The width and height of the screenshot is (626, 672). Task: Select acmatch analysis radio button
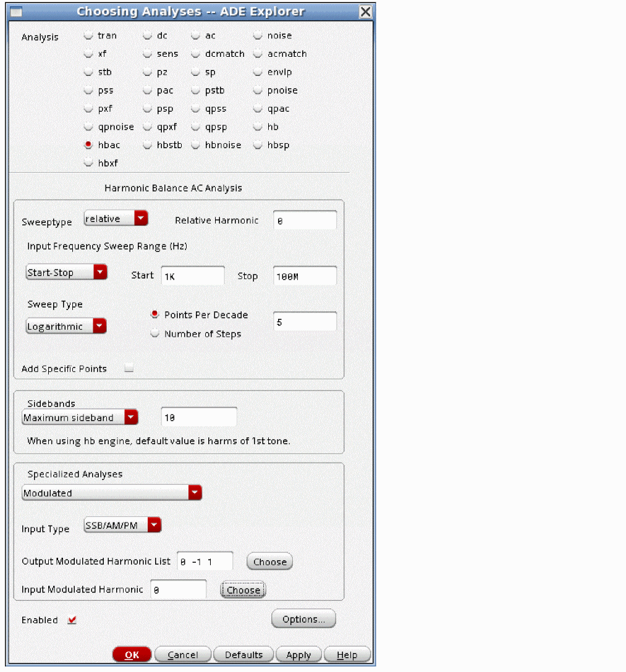tap(258, 54)
